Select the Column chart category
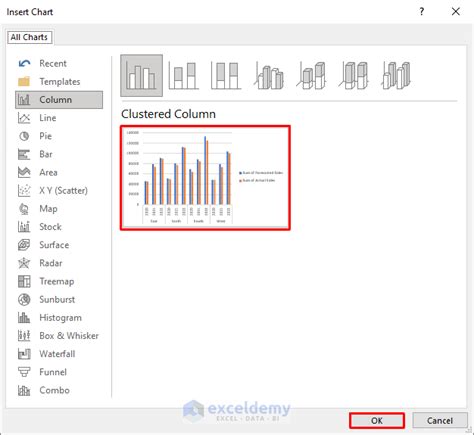This screenshot has width=474, height=435. click(59, 100)
